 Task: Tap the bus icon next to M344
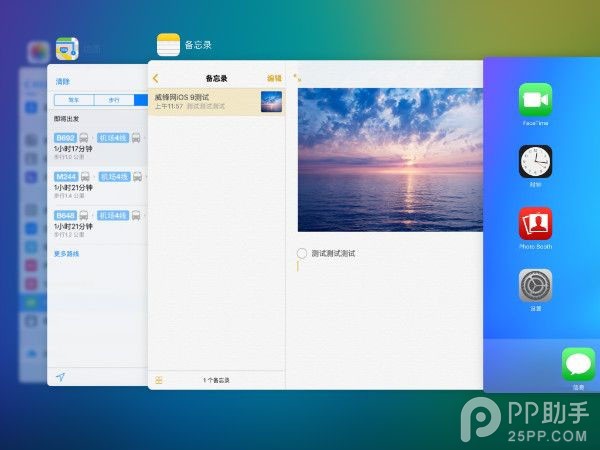click(x=85, y=177)
